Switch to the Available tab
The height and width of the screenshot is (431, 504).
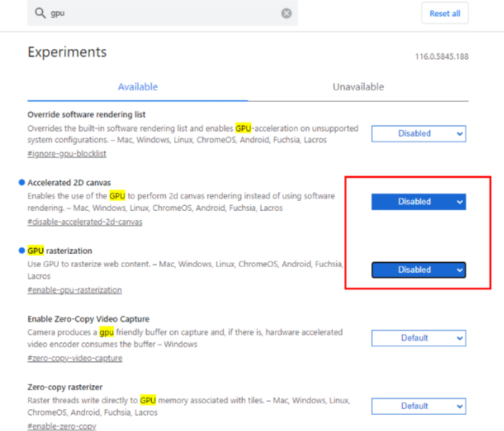(137, 87)
